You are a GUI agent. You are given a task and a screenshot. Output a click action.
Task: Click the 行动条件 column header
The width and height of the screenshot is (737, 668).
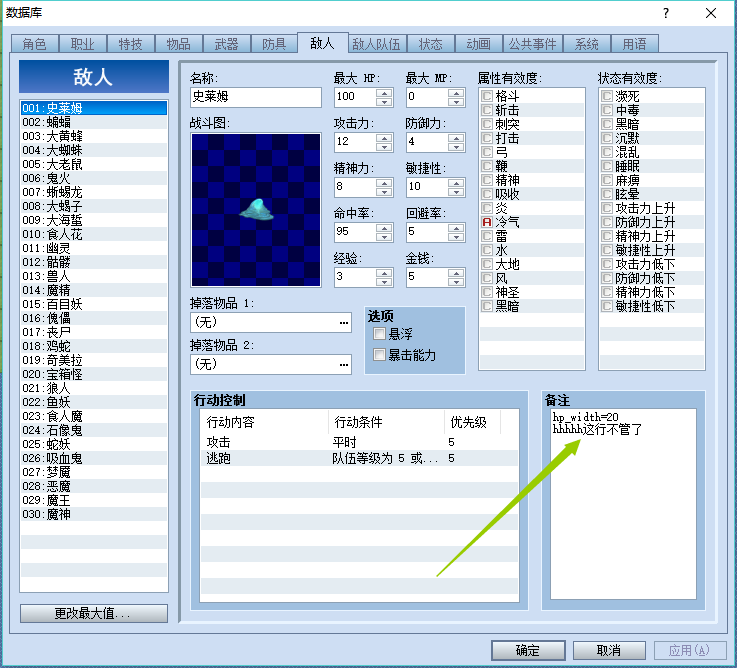386,422
